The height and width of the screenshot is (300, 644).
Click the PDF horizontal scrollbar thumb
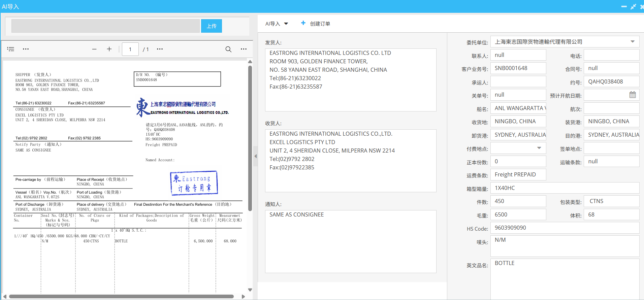(x=121, y=297)
